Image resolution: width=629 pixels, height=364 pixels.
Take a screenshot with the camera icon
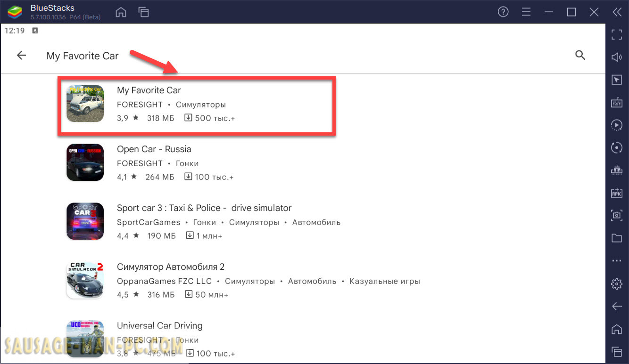pyautogui.click(x=617, y=215)
